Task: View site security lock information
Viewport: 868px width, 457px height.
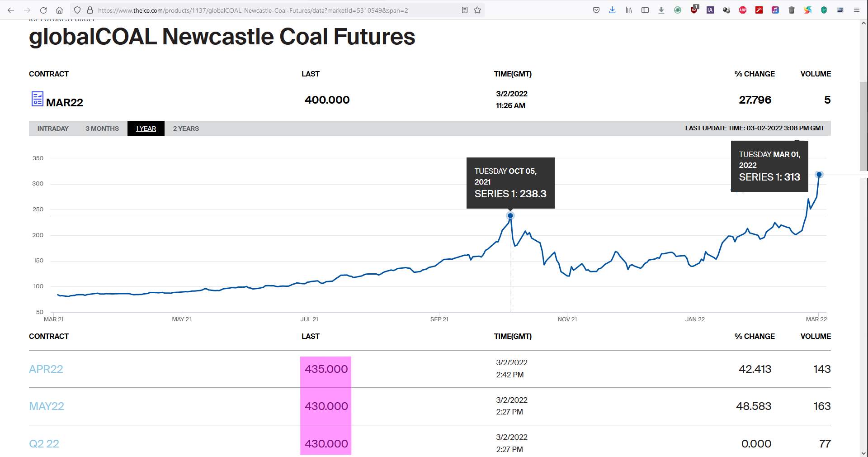Action: [x=90, y=10]
